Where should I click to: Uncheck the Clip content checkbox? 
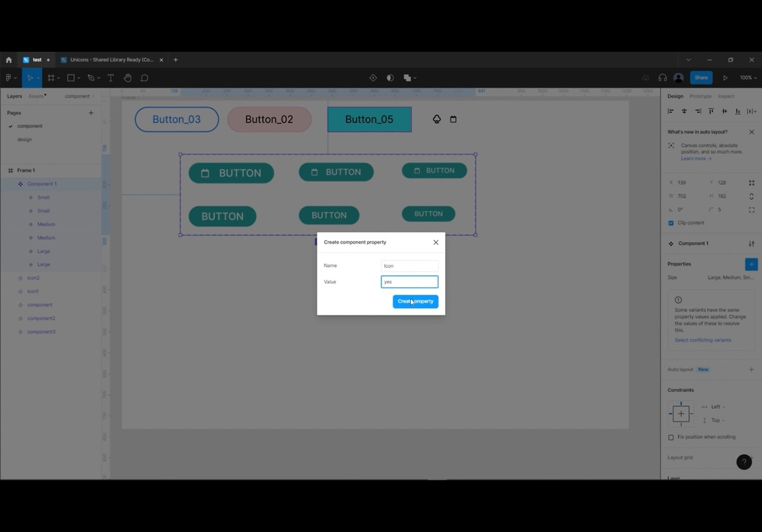[671, 223]
